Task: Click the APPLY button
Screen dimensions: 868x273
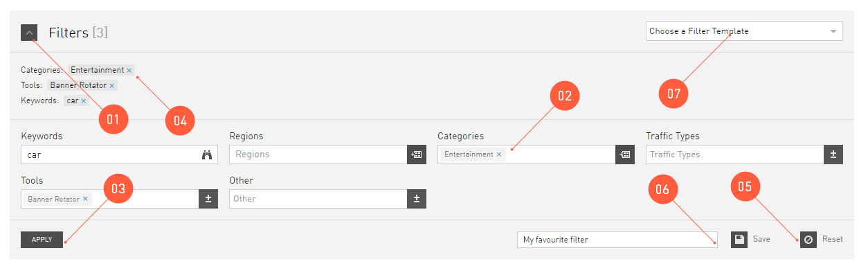Action: point(42,240)
